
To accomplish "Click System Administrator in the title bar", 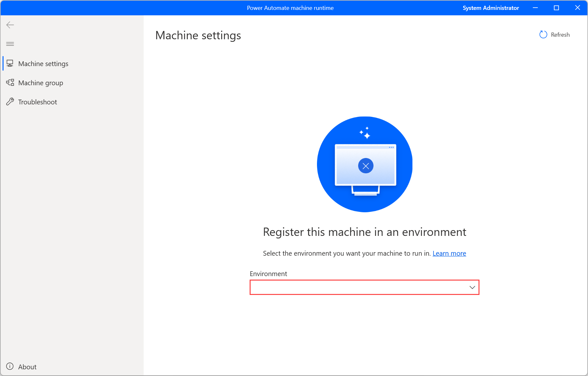I will [x=491, y=8].
